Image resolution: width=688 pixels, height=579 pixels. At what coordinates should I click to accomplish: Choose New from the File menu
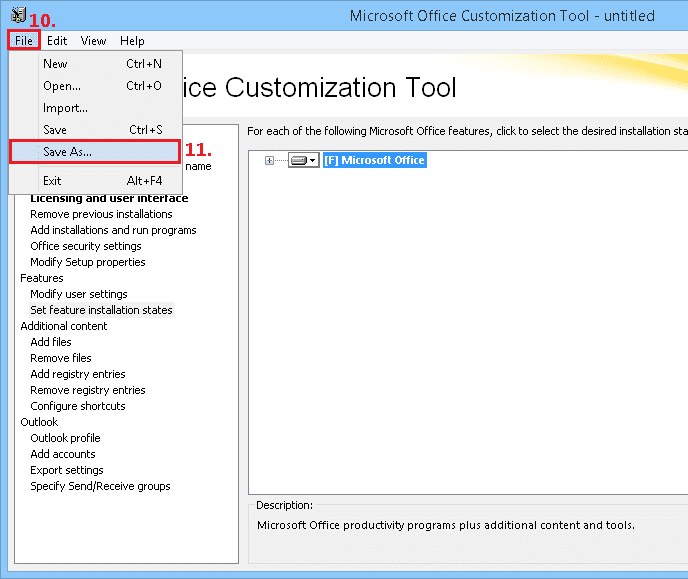pos(96,64)
